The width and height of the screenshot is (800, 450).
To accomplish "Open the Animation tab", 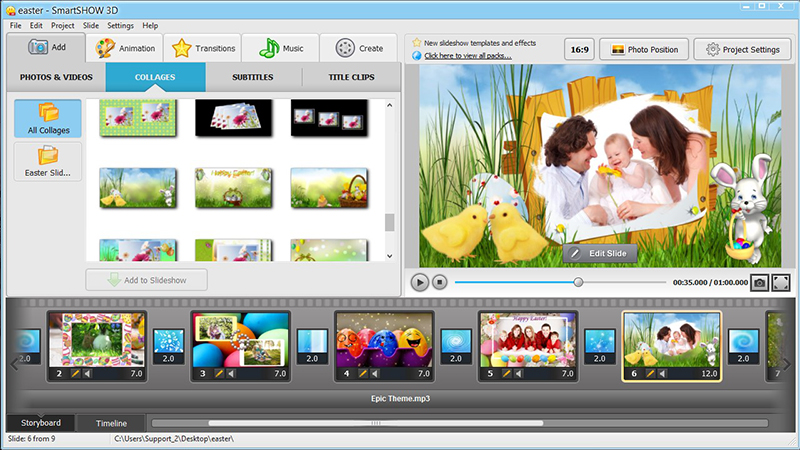I will tap(125, 48).
